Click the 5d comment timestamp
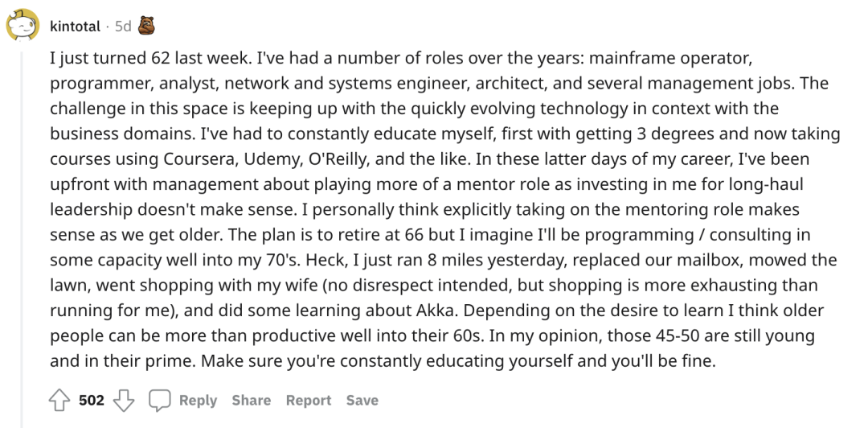868x428 pixels. point(122,27)
